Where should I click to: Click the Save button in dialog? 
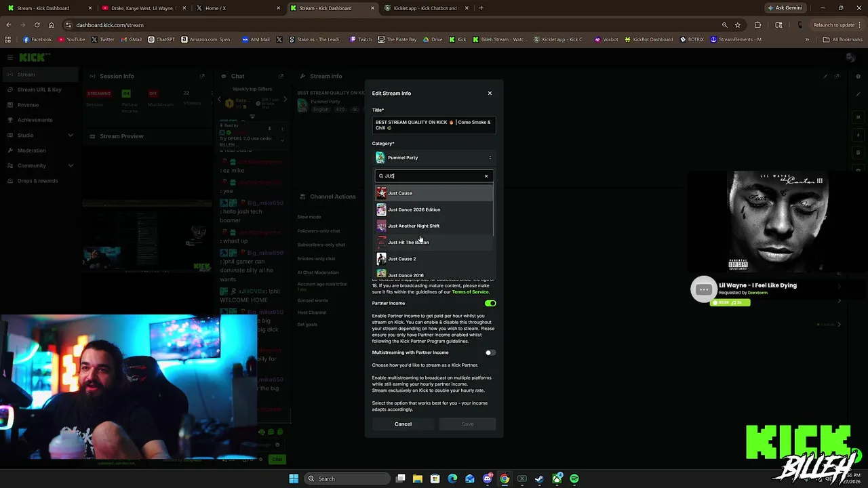click(467, 424)
